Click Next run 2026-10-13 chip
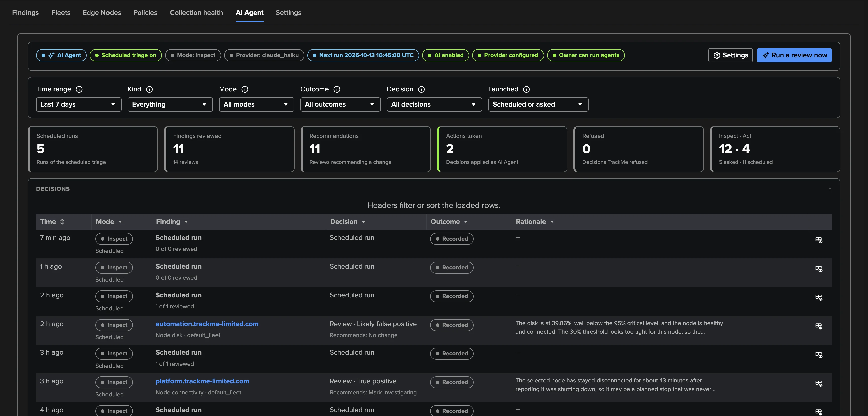Screen dimensions: 868x416 pos(363,55)
